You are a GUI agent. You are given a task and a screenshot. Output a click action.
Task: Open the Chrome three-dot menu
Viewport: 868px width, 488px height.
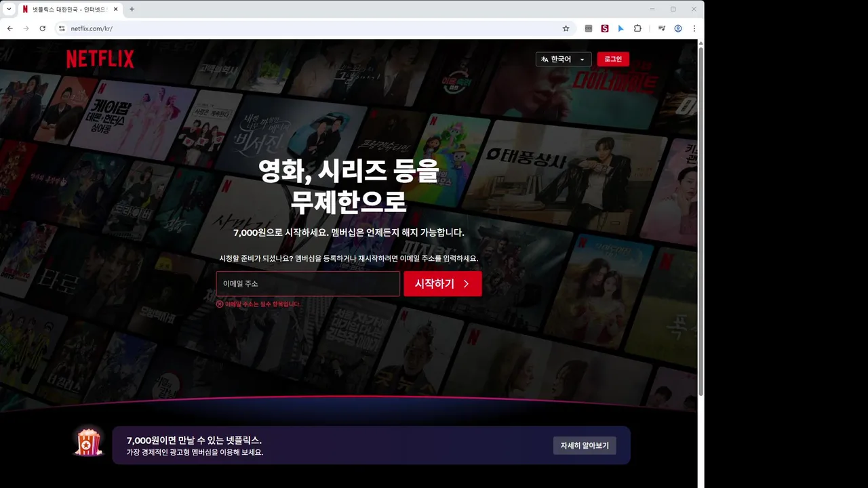[694, 28]
